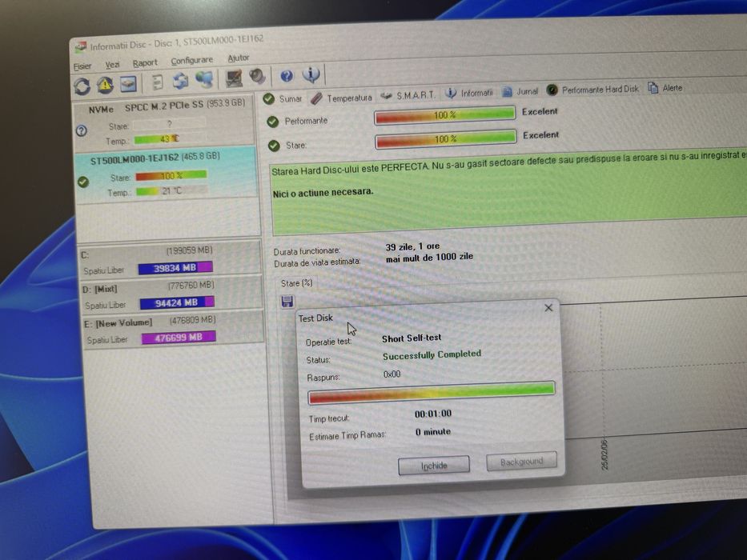
Task: Click the '0 minute' remaining time value
Action: tap(433, 432)
